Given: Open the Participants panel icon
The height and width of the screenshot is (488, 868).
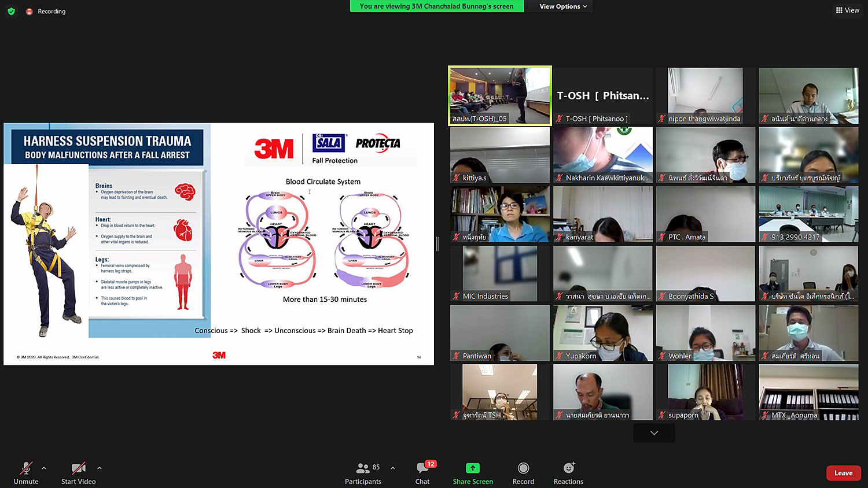Looking at the screenshot, I should [363, 468].
